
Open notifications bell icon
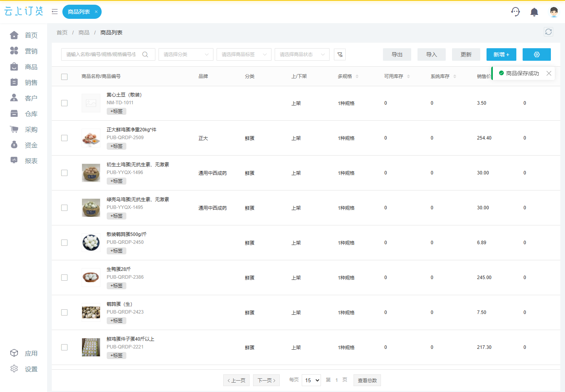pyautogui.click(x=534, y=12)
